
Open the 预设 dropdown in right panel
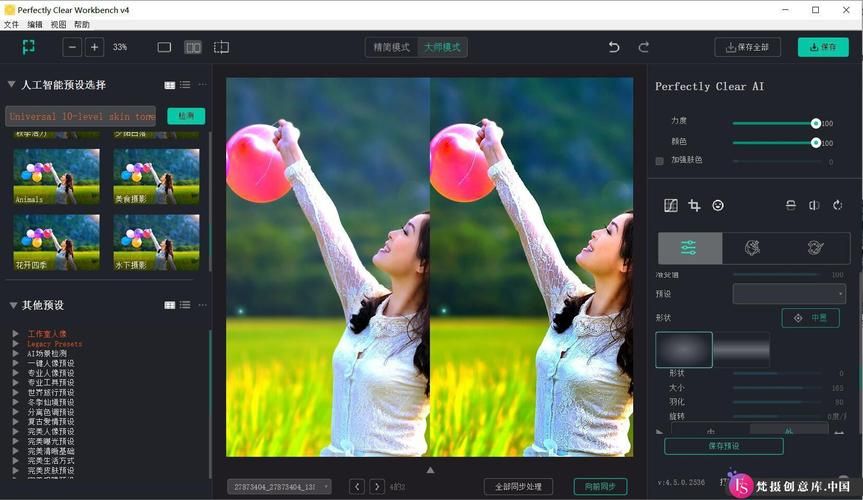pyautogui.click(x=789, y=294)
